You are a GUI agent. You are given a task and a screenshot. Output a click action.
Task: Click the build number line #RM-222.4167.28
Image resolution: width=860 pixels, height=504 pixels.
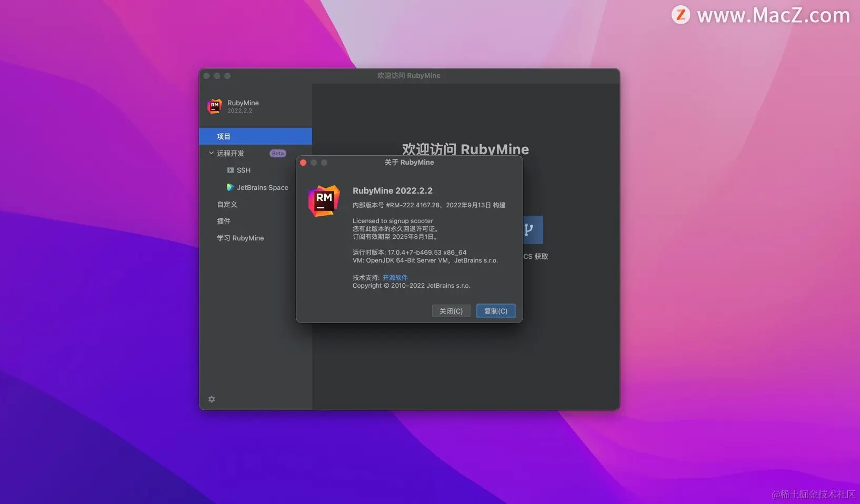click(429, 205)
